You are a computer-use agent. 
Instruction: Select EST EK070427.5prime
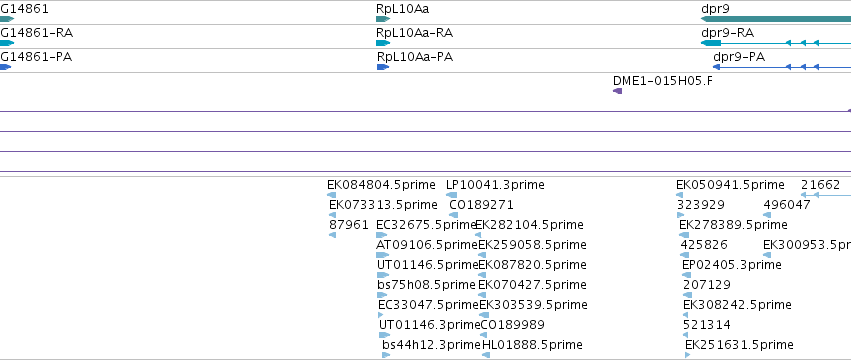(x=532, y=286)
